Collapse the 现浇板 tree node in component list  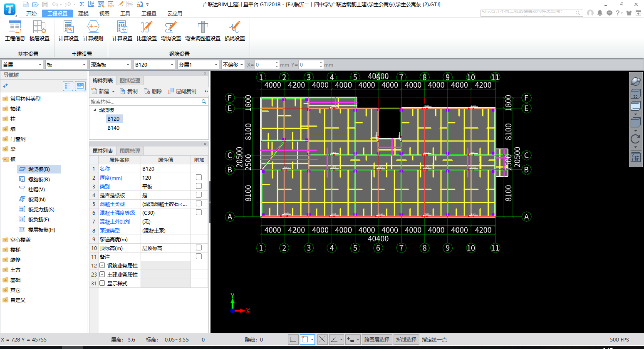pos(95,110)
